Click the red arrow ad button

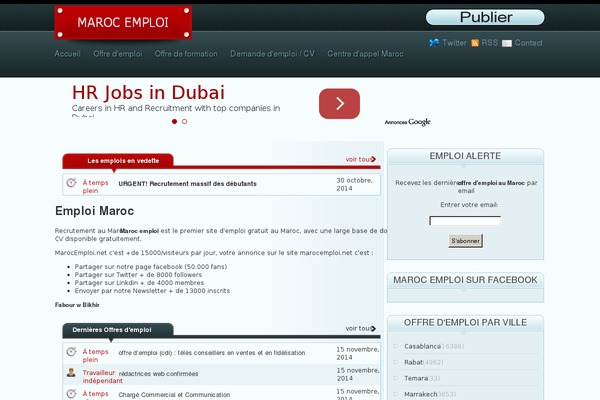[x=339, y=103]
